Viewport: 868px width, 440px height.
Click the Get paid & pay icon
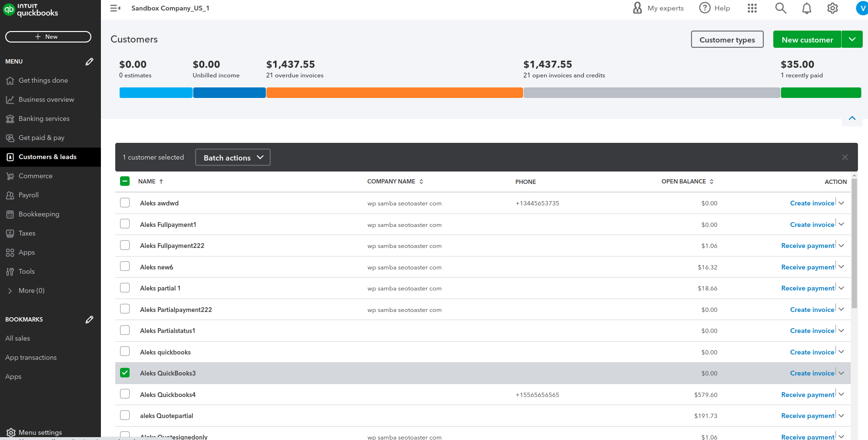10,138
